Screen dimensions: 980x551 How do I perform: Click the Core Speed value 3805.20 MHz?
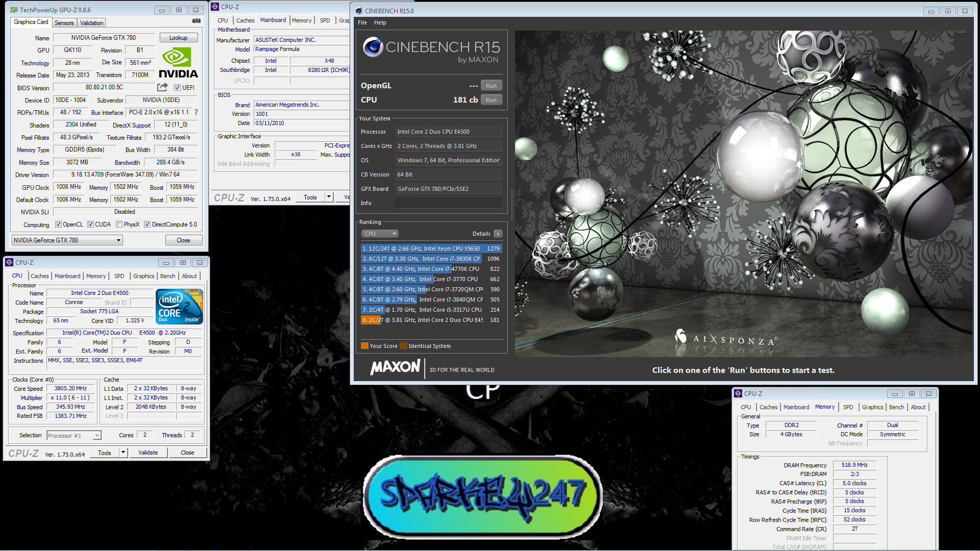[70, 388]
